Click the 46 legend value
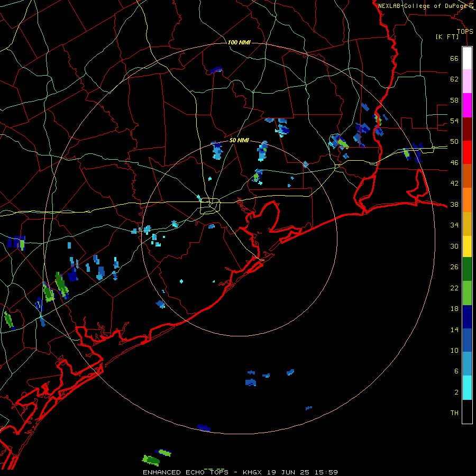Image resolution: width=476 pixels, height=476 pixels. (x=454, y=163)
